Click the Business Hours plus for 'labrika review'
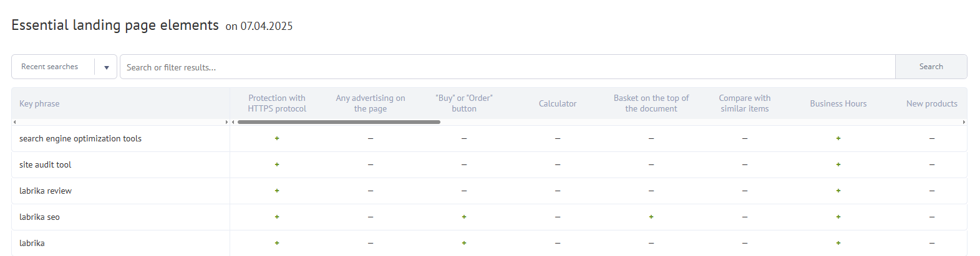The width and height of the screenshot is (980, 256). [x=838, y=191]
